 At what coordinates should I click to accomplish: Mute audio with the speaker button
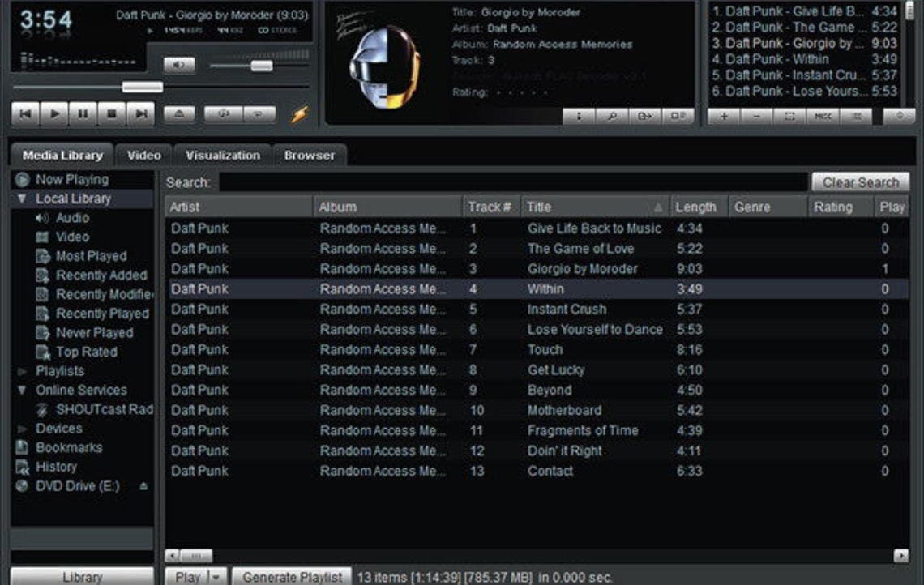(179, 65)
